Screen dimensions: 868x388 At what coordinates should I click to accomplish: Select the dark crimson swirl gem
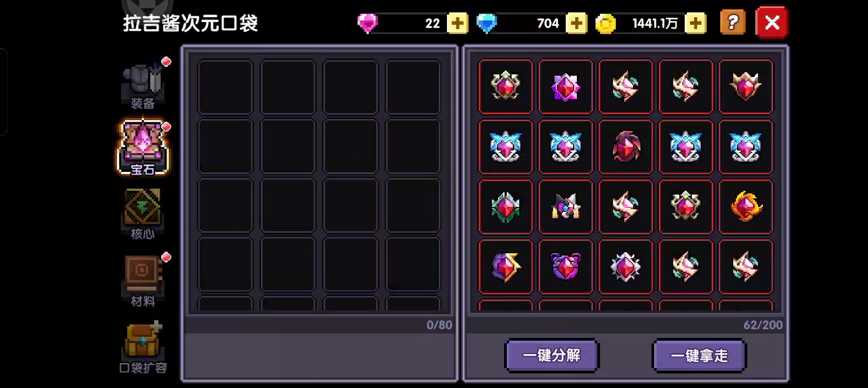[625, 147]
